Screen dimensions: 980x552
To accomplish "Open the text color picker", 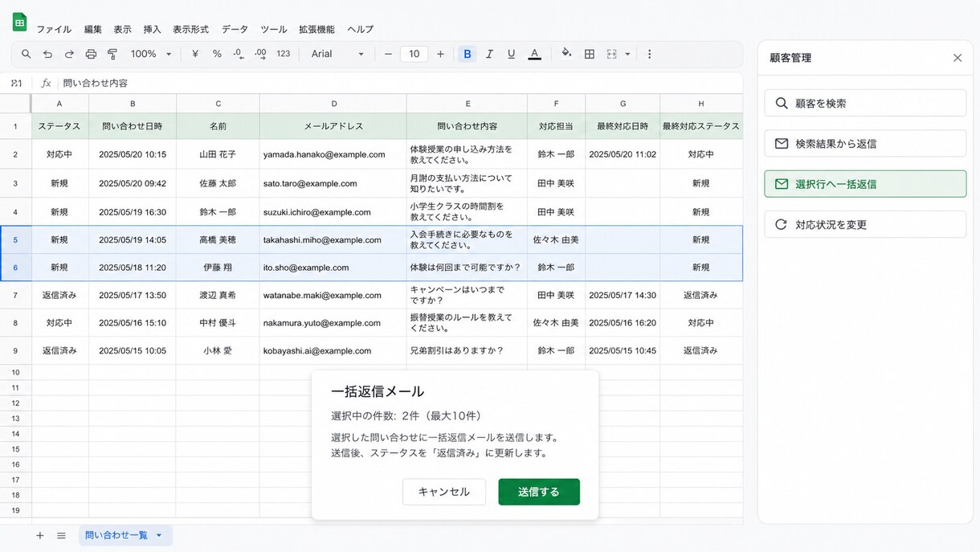I will point(534,54).
